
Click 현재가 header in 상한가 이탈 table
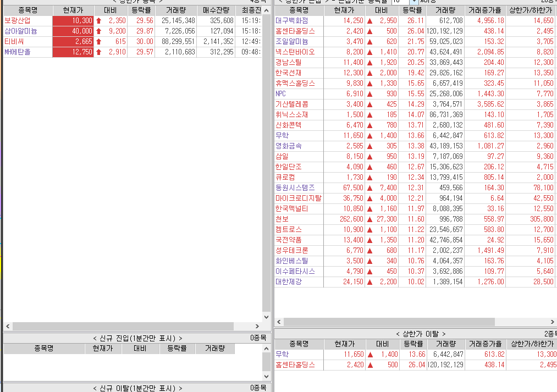click(345, 344)
